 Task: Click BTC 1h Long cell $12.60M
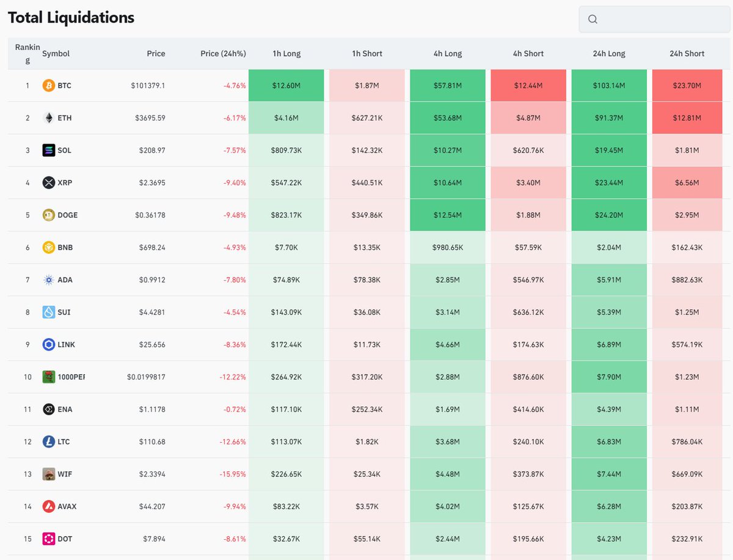coord(286,85)
